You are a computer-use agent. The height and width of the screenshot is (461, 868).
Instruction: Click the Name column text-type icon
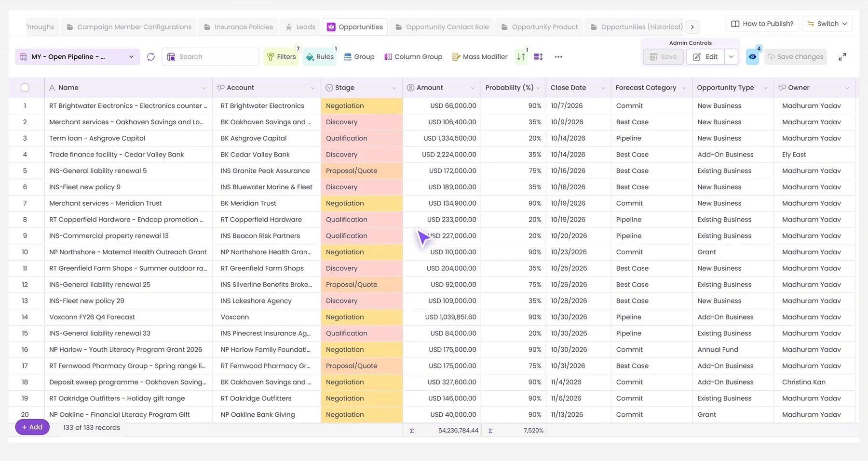[x=52, y=88]
